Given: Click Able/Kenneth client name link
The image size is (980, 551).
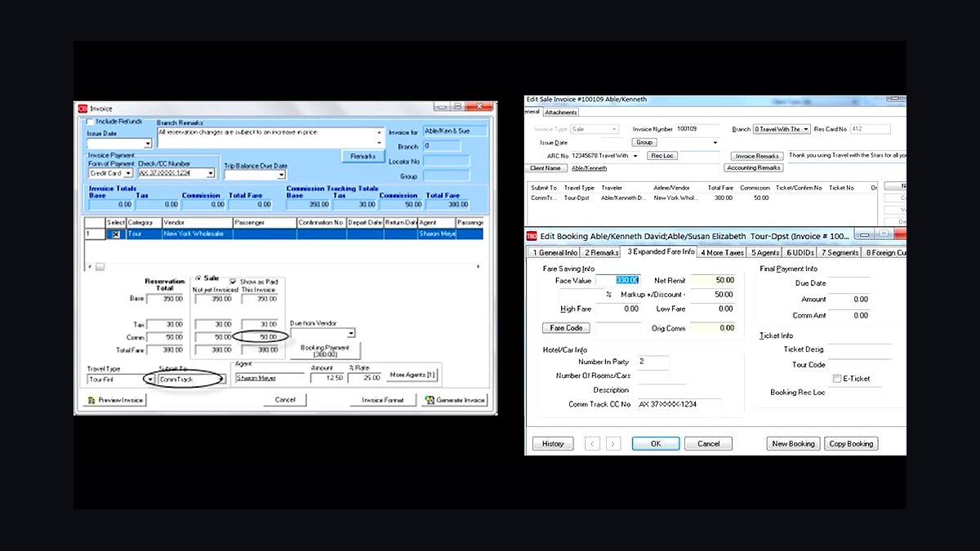Looking at the screenshot, I should (589, 168).
